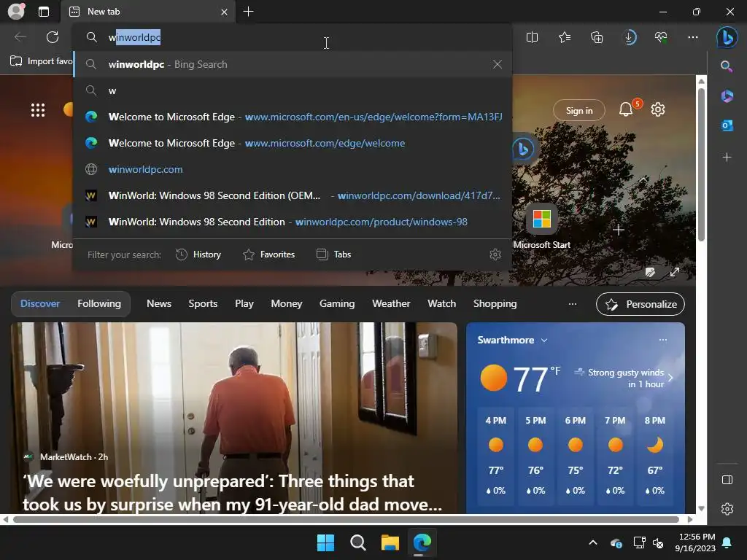Image resolution: width=747 pixels, height=560 pixels.
Task: Toggle sidebar visibility icon at bottom
Action: pos(727,480)
